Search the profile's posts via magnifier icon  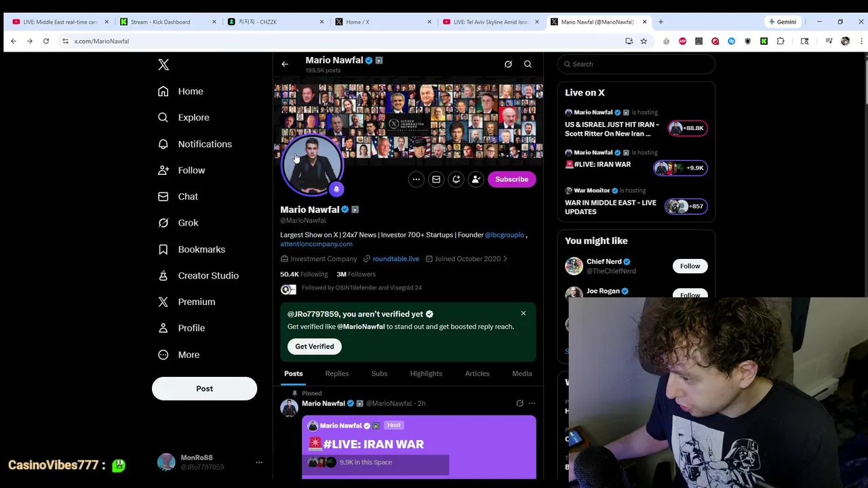click(x=528, y=64)
